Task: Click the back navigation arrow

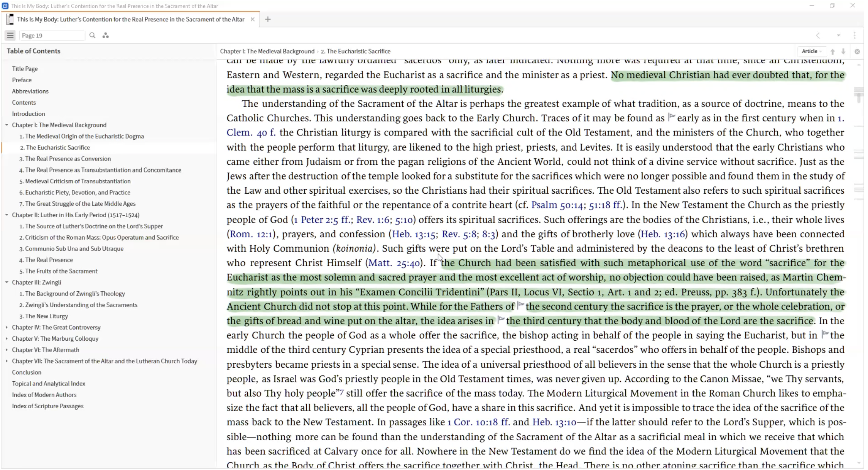Action: [818, 36]
